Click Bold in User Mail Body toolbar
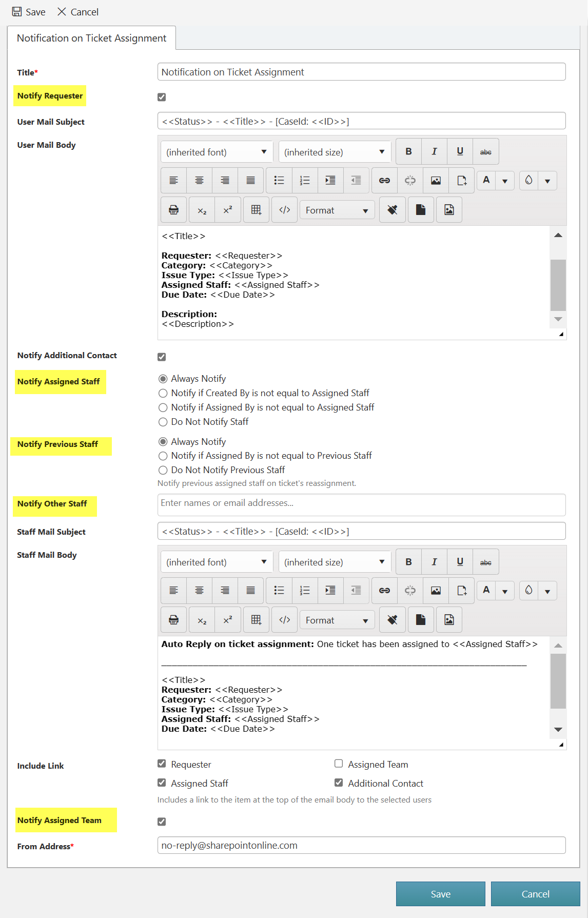Image resolution: width=588 pixels, height=918 pixels. pos(408,152)
